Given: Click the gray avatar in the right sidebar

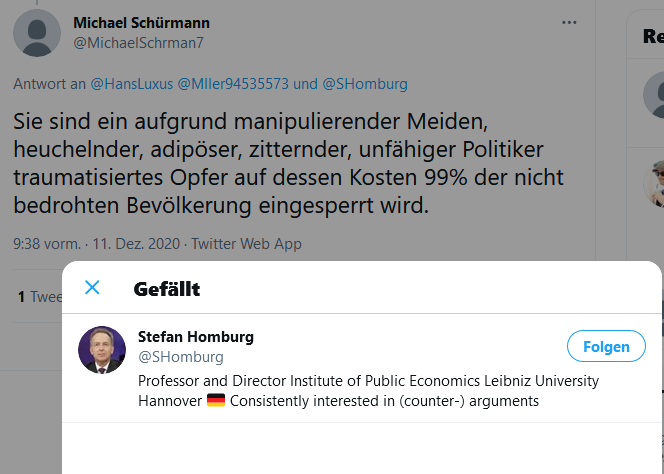Looking at the screenshot, I should [653, 94].
